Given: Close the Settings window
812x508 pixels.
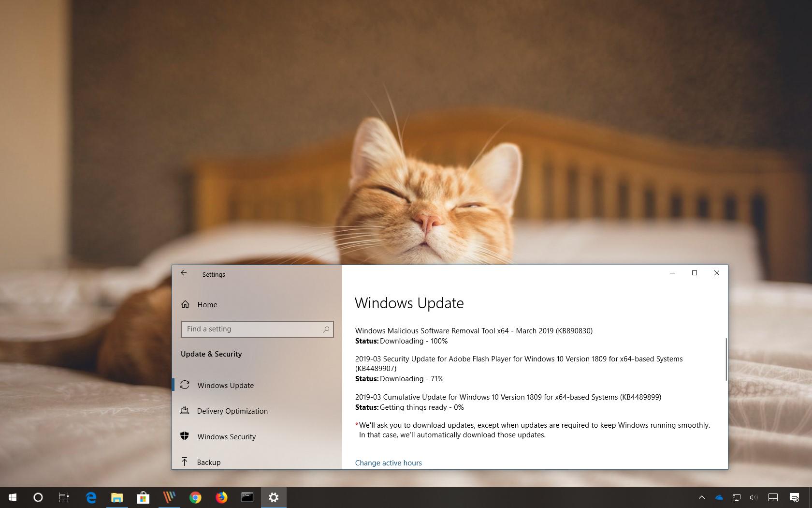Looking at the screenshot, I should 717,273.
